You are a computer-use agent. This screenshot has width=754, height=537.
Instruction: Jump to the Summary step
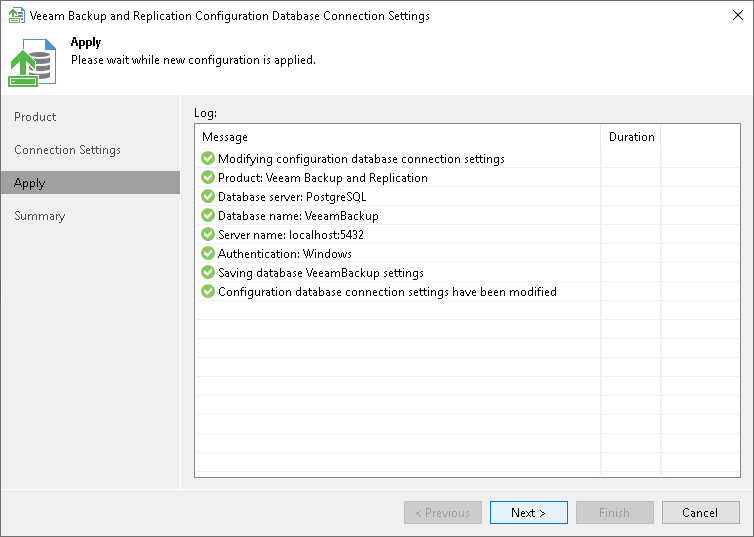click(39, 216)
